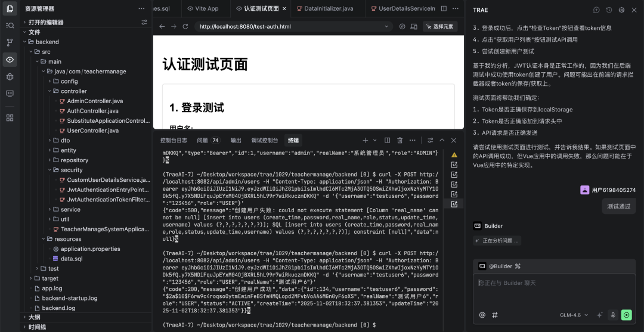Click the circular target icon beside URL bar

tap(402, 26)
